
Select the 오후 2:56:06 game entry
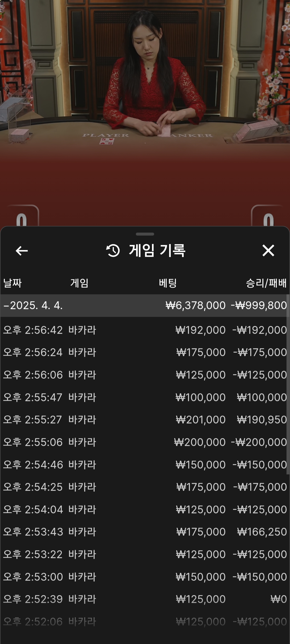tap(145, 375)
